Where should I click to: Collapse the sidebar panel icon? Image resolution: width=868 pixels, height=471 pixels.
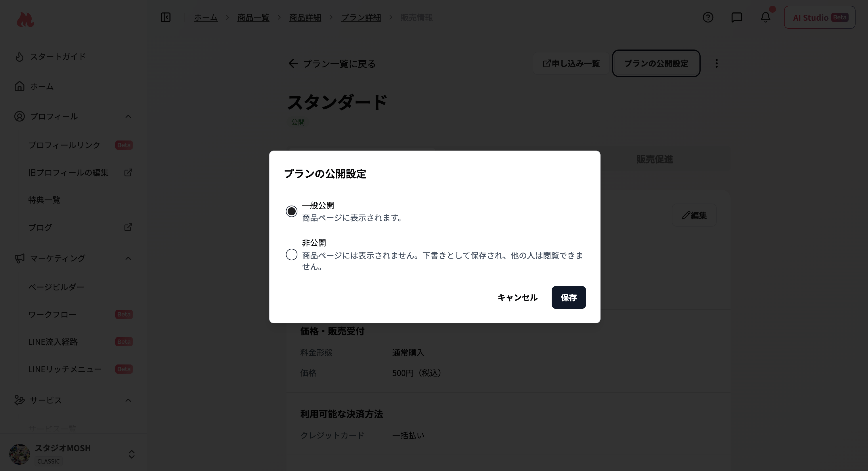pyautogui.click(x=165, y=17)
